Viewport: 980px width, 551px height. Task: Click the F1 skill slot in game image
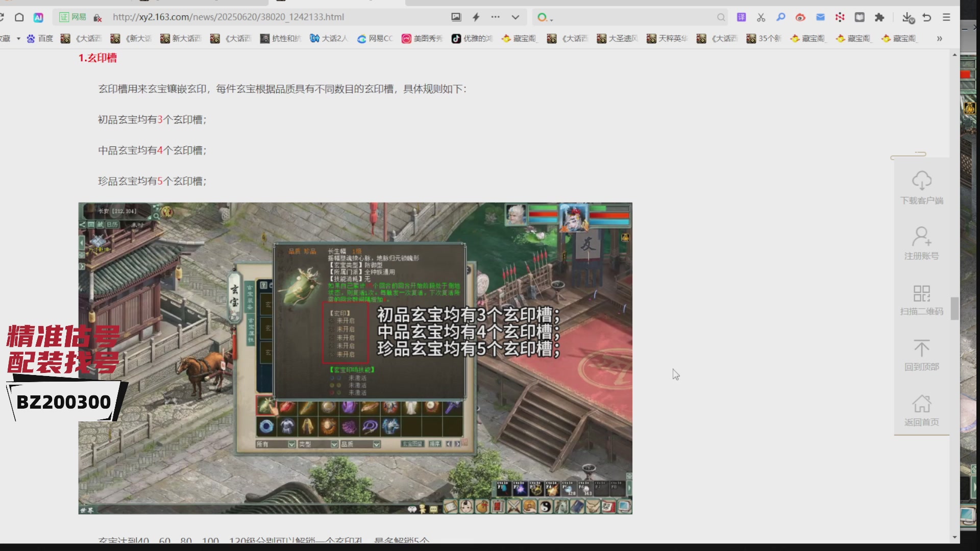coord(504,488)
